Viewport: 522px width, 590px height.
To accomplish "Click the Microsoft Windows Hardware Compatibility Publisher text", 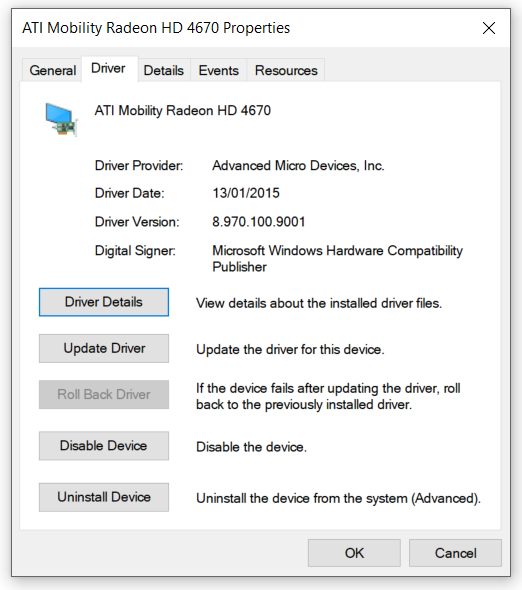I will point(337,259).
